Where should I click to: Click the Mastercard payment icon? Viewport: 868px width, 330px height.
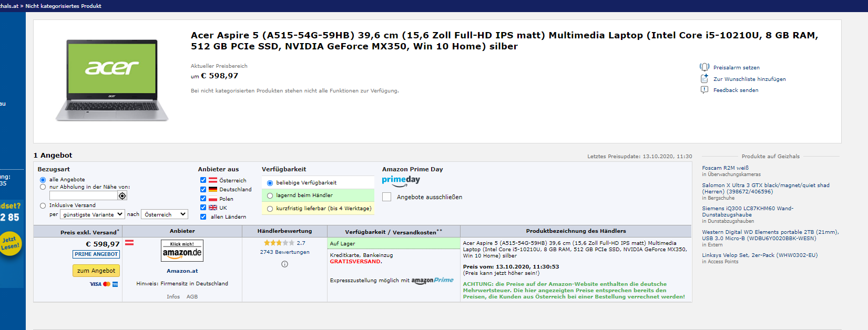(x=107, y=284)
